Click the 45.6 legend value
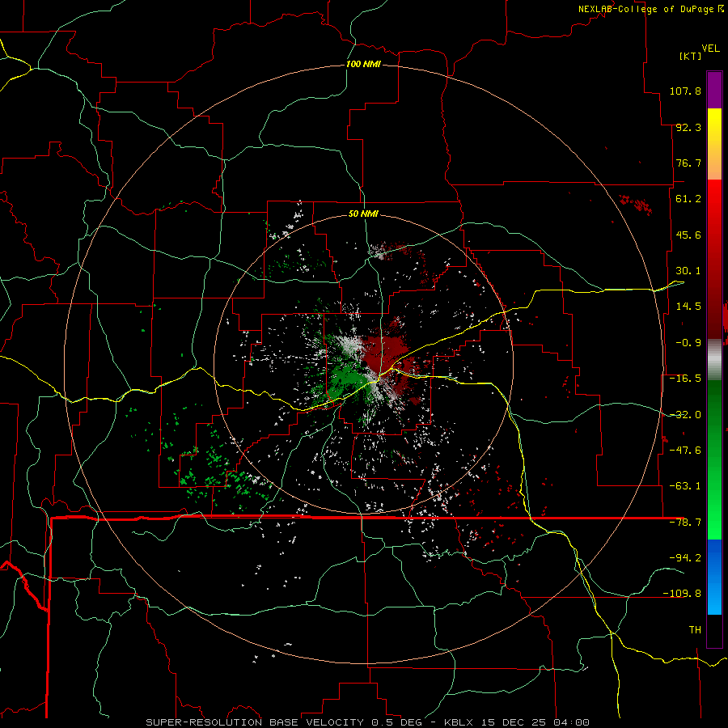Screen dimensions: 728x728 (688, 235)
